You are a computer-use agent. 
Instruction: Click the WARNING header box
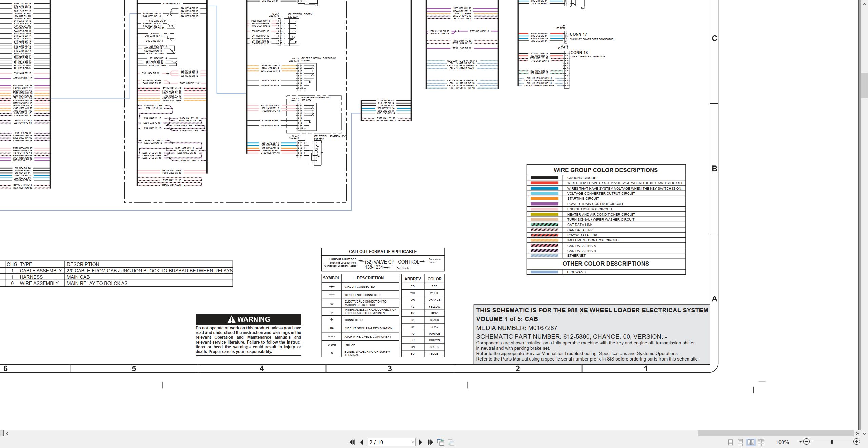[x=248, y=319]
